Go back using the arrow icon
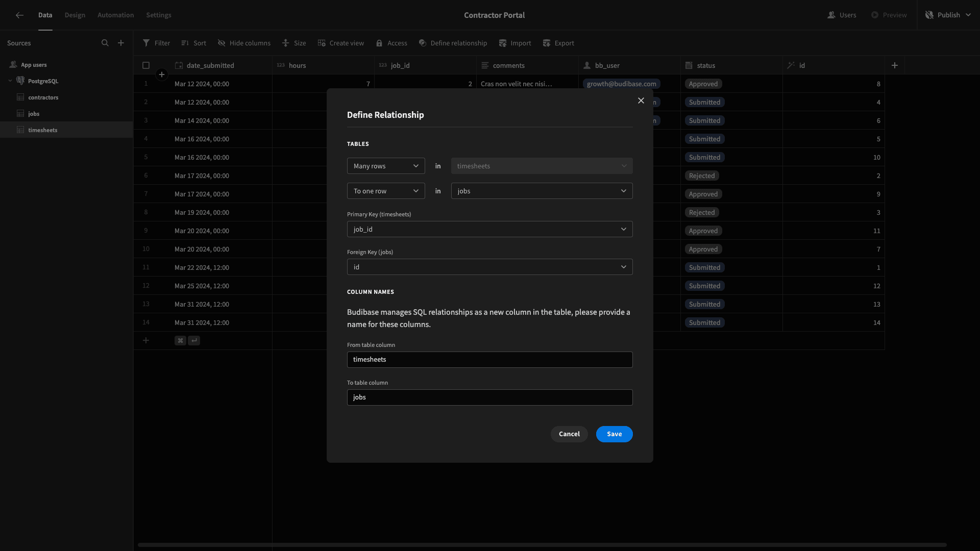This screenshot has height=551, width=980. click(19, 15)
